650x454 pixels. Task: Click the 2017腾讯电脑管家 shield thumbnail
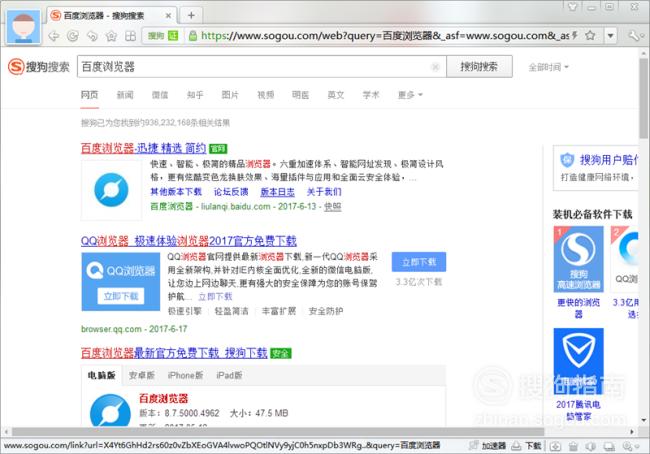tap(578, 362)
